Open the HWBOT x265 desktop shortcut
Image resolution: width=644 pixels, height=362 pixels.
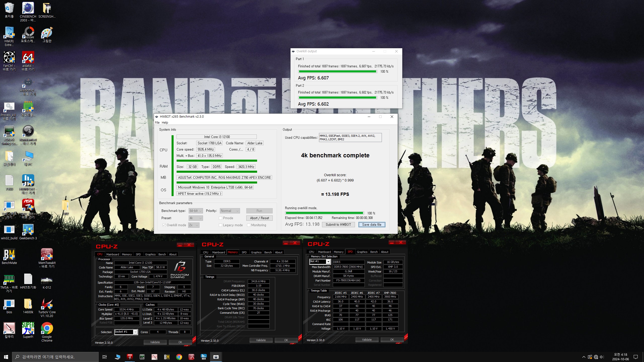(28, 86)
